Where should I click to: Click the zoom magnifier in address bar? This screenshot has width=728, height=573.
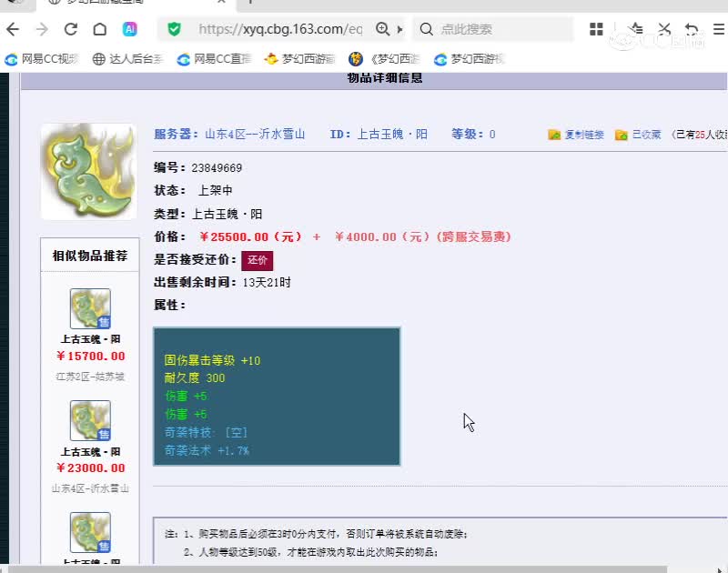[x=382, y=29]
